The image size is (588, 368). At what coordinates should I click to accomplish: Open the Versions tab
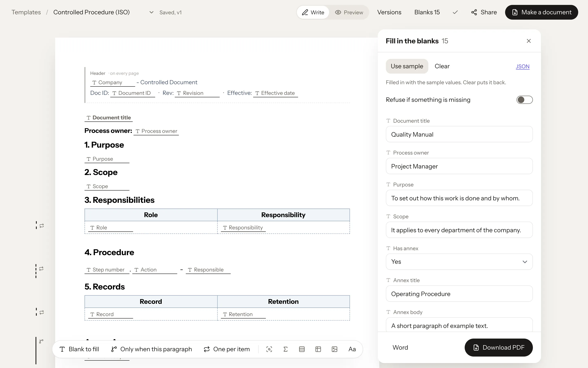tap(389, 12)
